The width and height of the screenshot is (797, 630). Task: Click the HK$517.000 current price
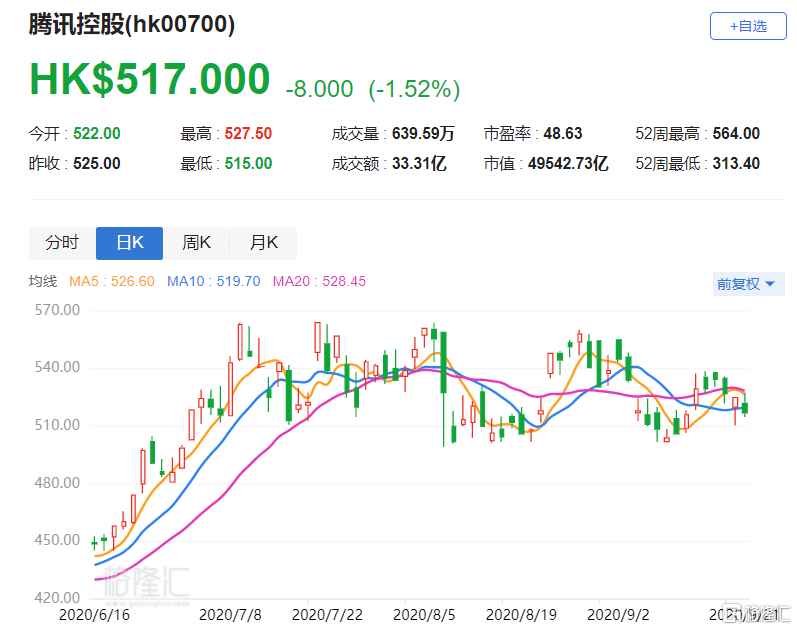point(150,80)
